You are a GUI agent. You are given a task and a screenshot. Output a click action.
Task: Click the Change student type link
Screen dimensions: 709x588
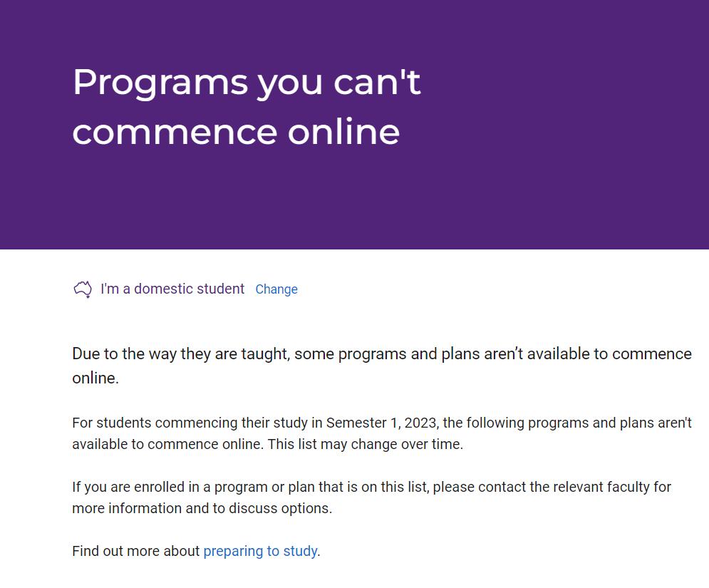[276, 289]
